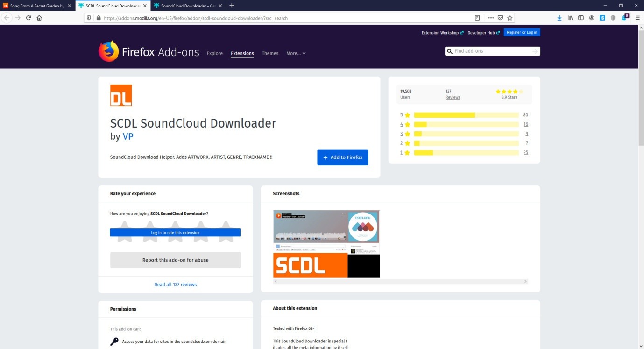This screenshot has height=349, width=644.
Task: Open the Themes section
Action: pyautogui.click(x=270, y=53)
